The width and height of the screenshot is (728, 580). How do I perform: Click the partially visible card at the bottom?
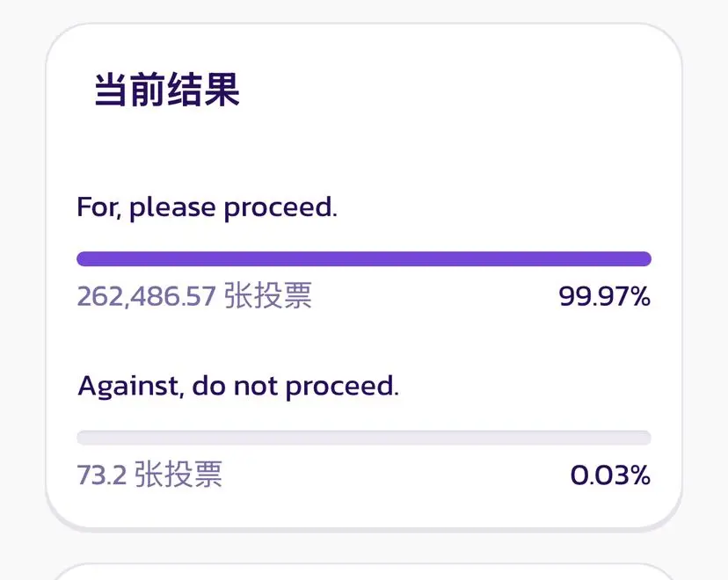click(364, 571)
